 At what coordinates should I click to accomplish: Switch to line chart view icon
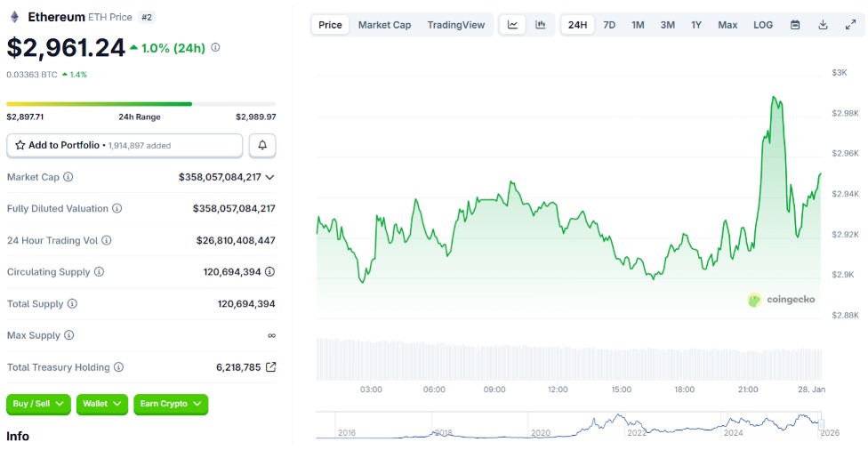pyautogui.click(x=513, y=25)
